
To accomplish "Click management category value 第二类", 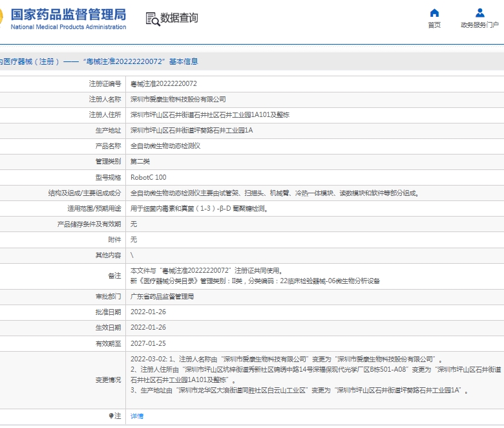I will [x=140, y=162].
